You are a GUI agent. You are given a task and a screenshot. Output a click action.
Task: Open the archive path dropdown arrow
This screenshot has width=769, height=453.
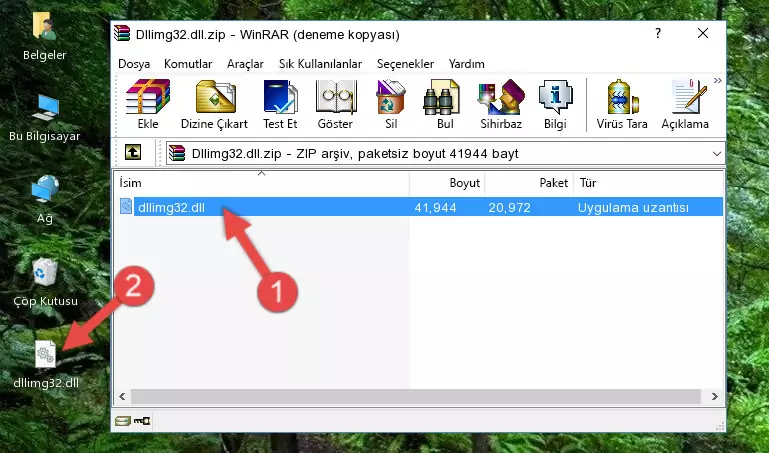[717, 154]
